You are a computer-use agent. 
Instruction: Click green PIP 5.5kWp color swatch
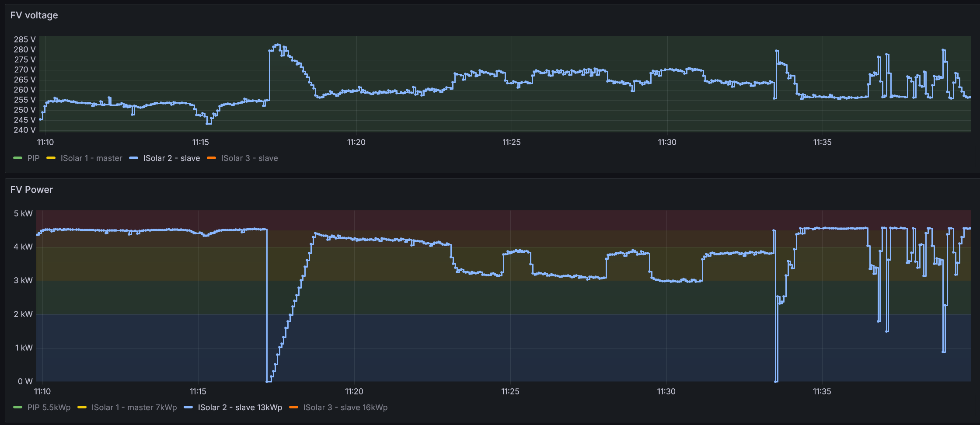click(x=17, y=408)
